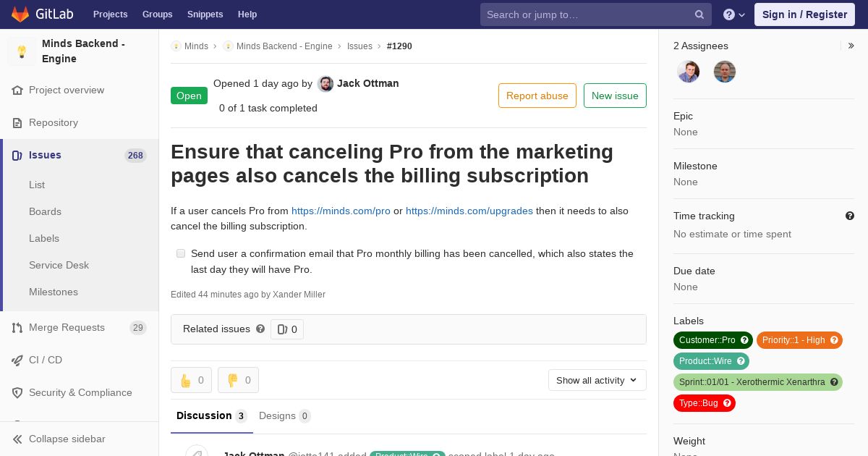Viewport: 868px width, 456px height.
Task: Go to Boards in sidebar
Action: (x=45, y=211)
